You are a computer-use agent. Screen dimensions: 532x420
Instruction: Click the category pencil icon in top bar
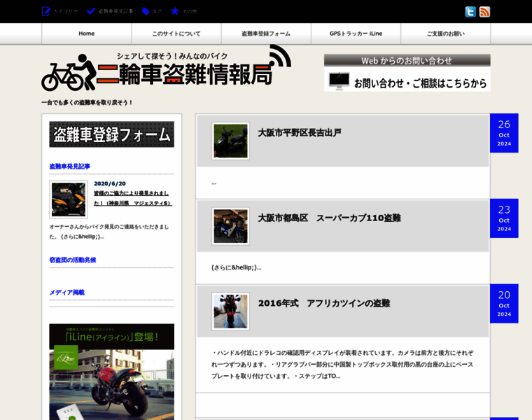point(46,11)
